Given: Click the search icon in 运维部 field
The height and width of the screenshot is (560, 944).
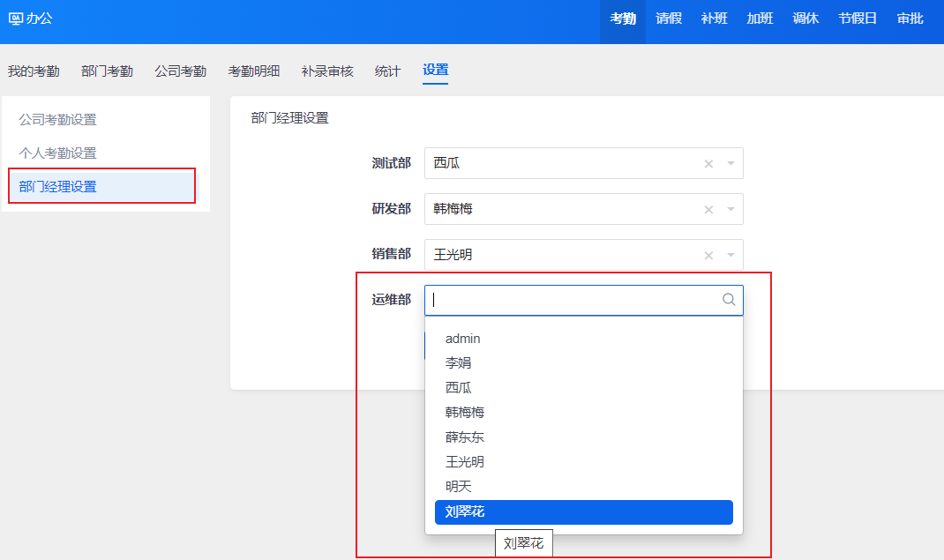Looking at the screenshot, I should point(729,300).
